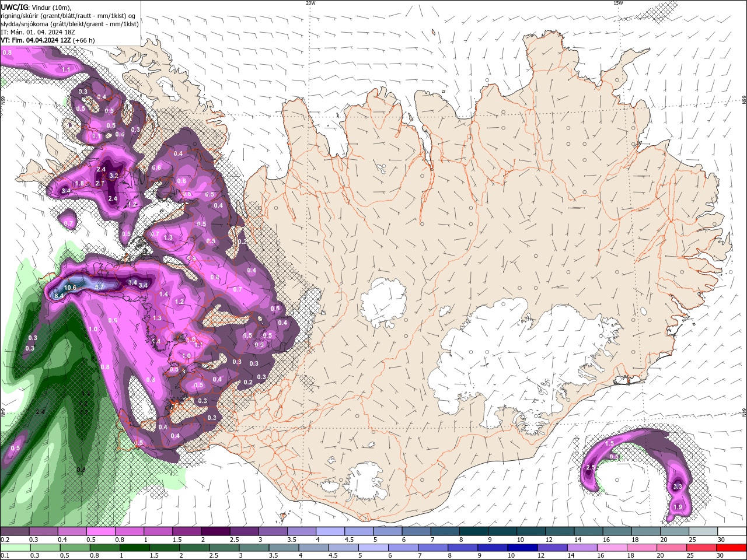747x560 pixels.
Task: Click the 'slydda/snjókoma' snow legend description line
Action: click(70, 24)
